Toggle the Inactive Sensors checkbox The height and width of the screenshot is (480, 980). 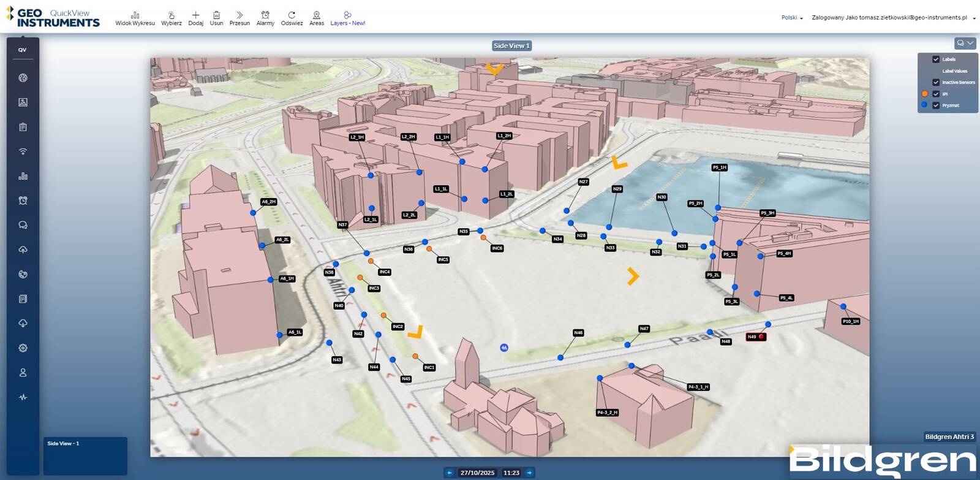coord(936,82)
